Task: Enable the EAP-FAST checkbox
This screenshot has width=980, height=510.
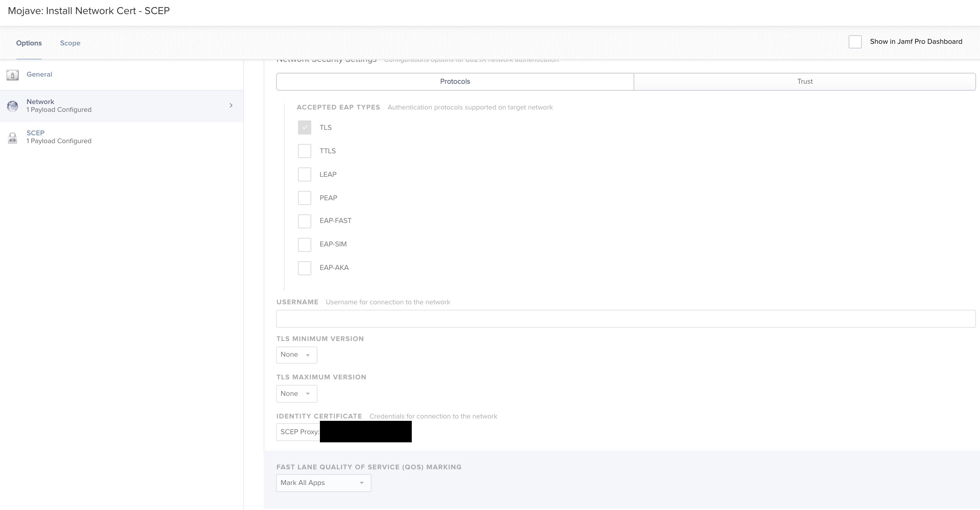Action: (x=304, y=221)
